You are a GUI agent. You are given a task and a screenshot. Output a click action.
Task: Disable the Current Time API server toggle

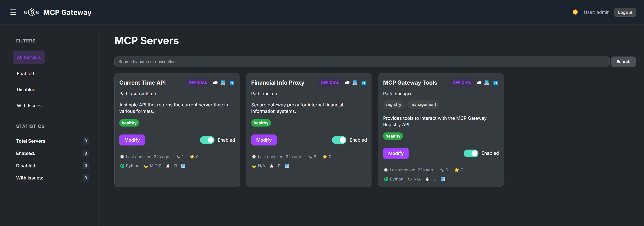point(207,140)
